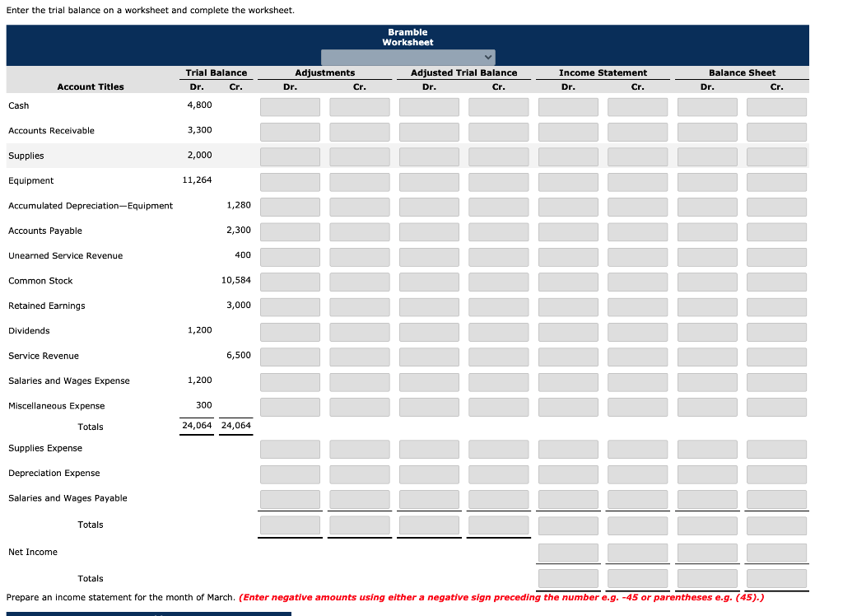Viewport: 843px width, 616px height.
Task: Click the Depreciation Expense Adjustments Dr. field
Action: click(290, 473)
